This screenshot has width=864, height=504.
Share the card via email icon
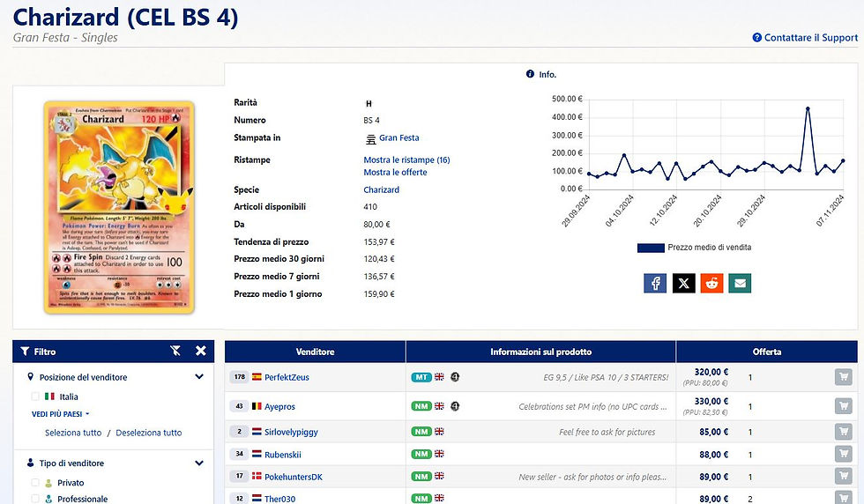point(740,283)
